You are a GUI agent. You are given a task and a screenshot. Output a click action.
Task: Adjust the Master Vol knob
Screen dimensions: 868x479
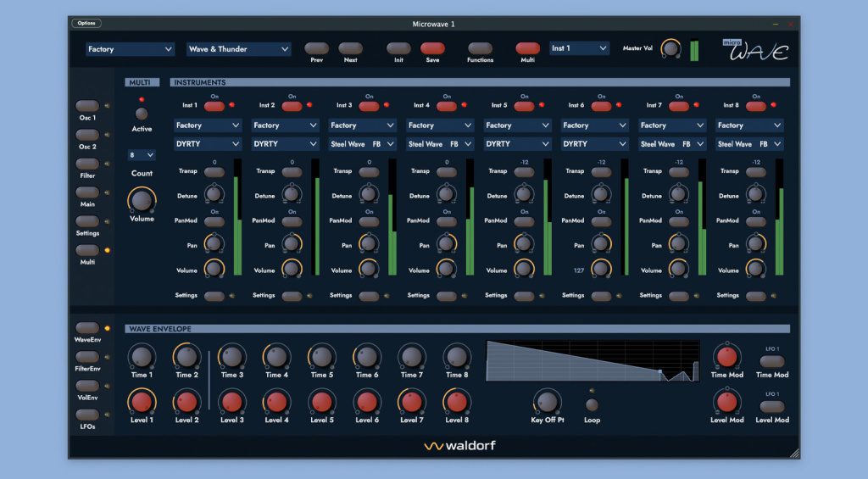point(671,48)
